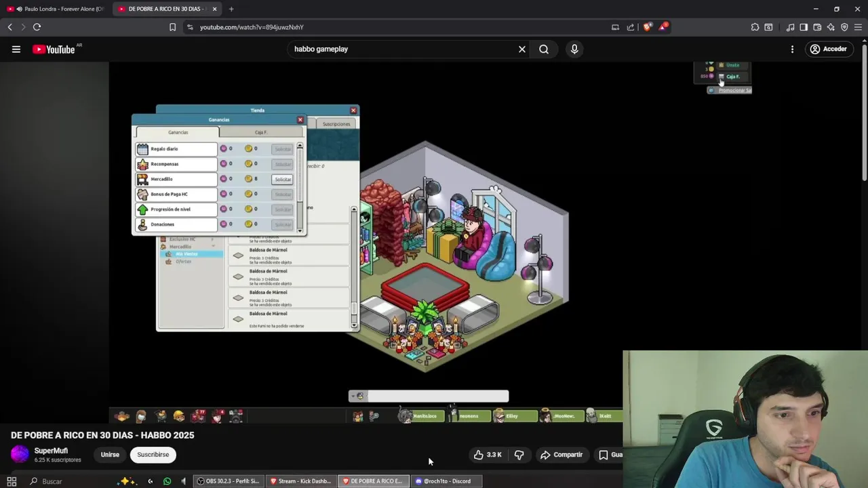The image size is (868, 488).
Task: Close the Tienda window
Action: 353,110
